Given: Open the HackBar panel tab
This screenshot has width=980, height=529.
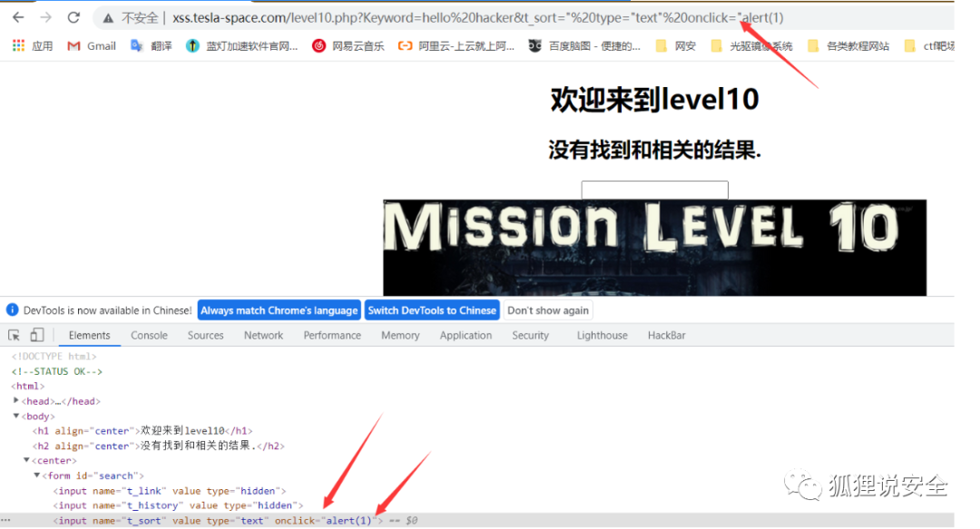Looking at the screenshot, I should [x=666, y=335].
